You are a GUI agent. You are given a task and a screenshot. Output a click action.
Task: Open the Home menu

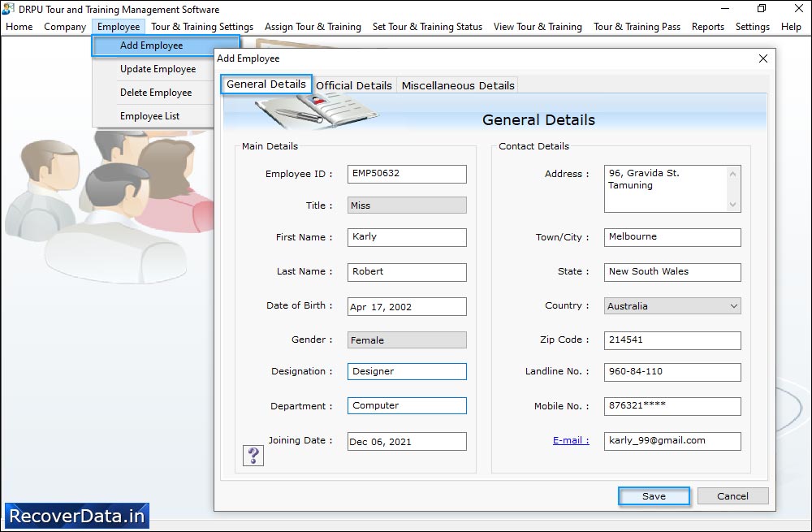pyautogui.click(x=19, y=27)
